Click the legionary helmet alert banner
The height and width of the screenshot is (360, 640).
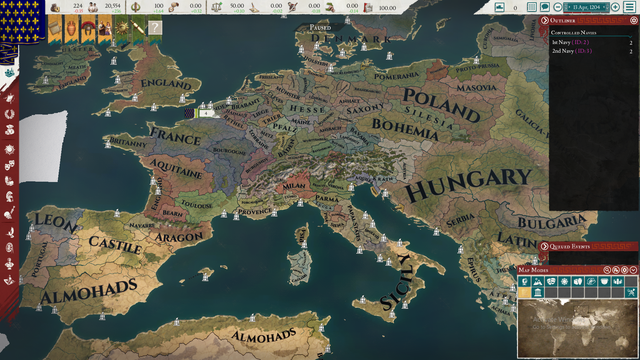[88, 30]
